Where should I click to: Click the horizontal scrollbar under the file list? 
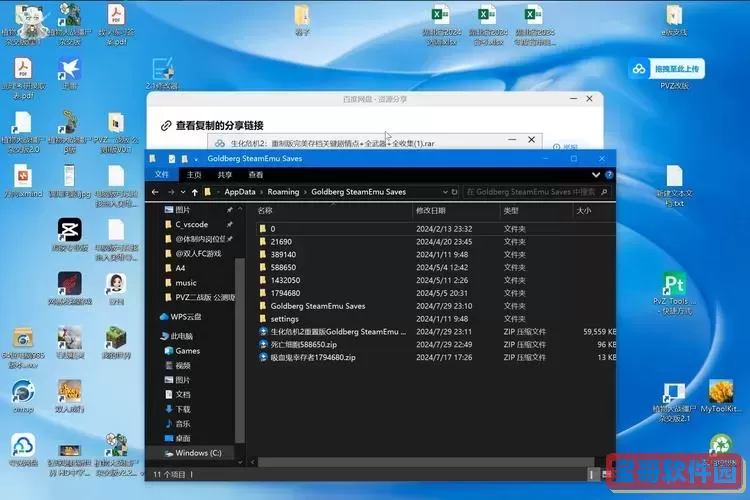pos(426,462)
